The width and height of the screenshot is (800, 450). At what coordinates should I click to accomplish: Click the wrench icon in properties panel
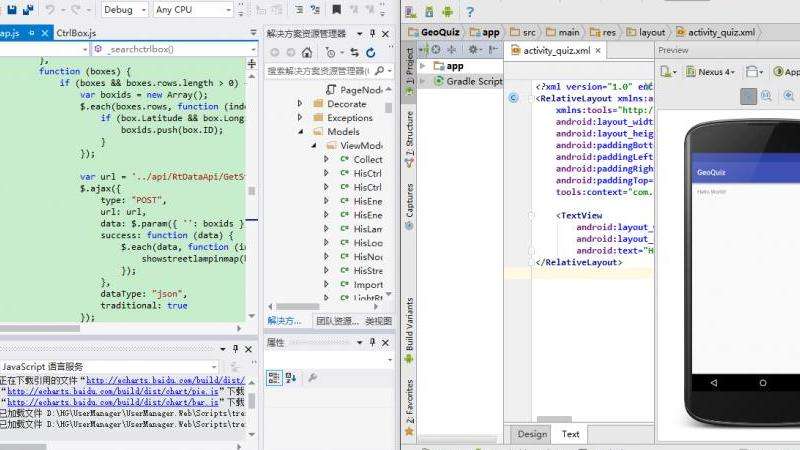coord(313,377)
